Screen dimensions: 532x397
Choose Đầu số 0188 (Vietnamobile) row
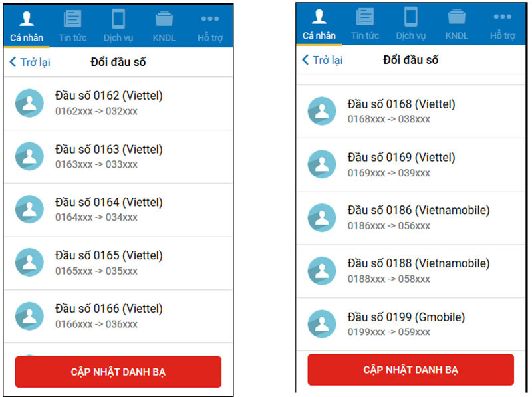coord(411,271)
